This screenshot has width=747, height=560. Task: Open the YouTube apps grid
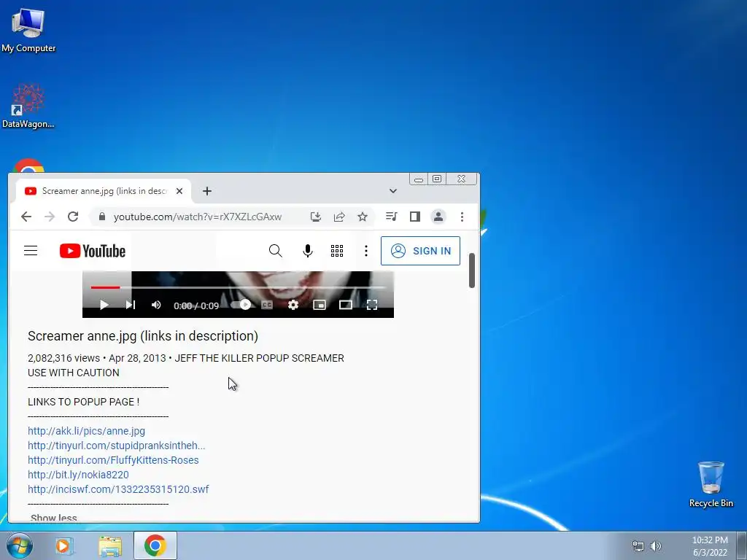click(x=337, y=251)
